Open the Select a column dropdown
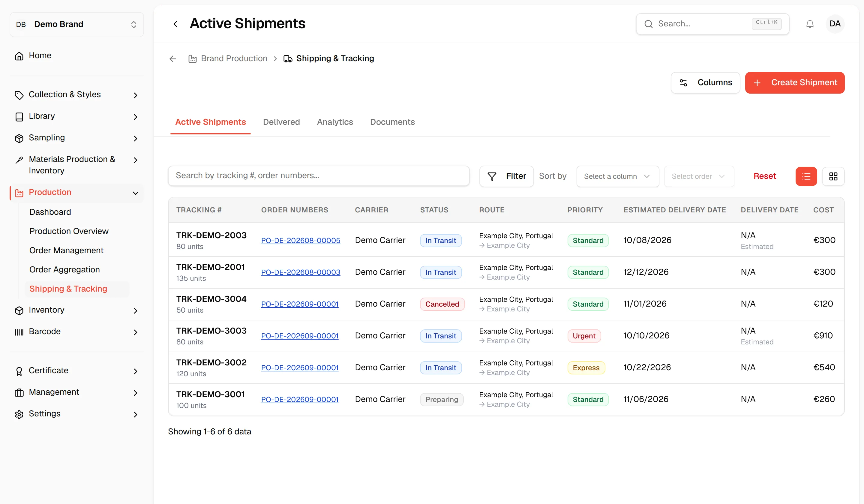 617,176
